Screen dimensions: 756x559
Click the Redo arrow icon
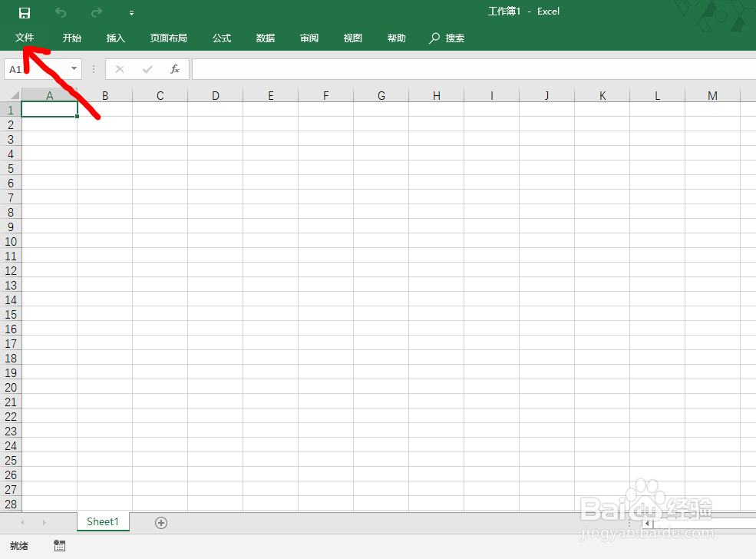[95, 12]
